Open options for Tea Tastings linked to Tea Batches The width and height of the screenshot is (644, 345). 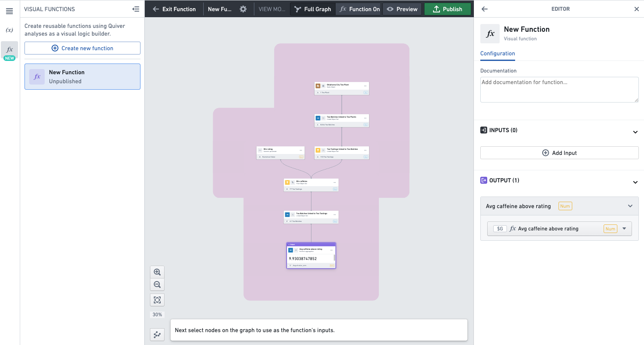(x=366, y=150)
